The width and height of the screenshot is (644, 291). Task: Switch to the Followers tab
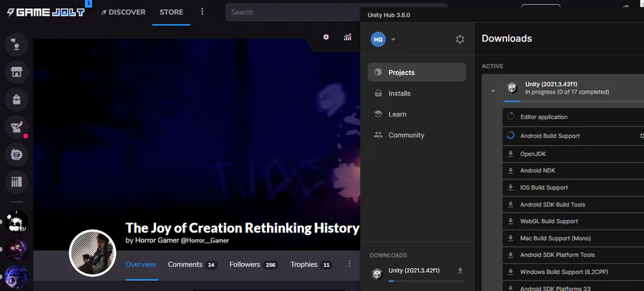click(253, 265)
